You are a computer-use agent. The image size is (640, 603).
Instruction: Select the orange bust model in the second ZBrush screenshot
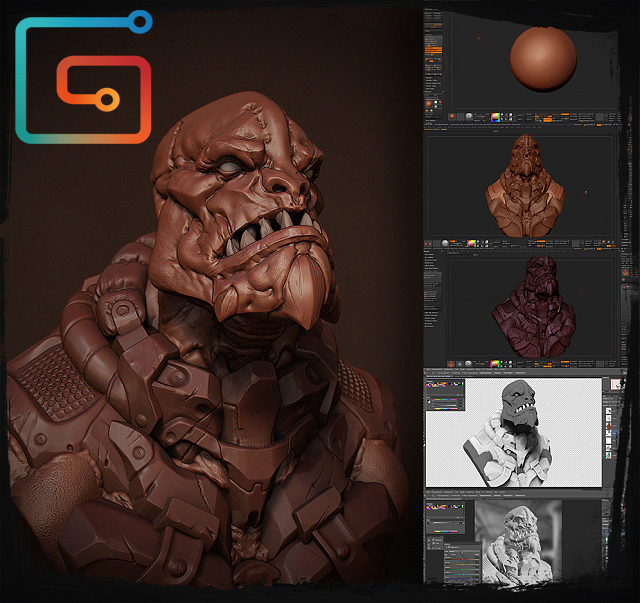[x=526, y=186]
